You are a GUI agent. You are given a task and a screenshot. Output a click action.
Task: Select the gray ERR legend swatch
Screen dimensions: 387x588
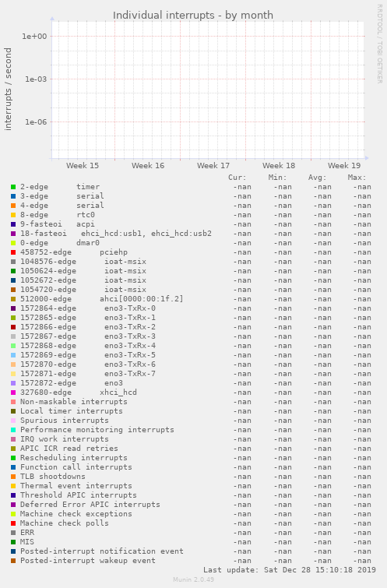(x=13, y=533)
